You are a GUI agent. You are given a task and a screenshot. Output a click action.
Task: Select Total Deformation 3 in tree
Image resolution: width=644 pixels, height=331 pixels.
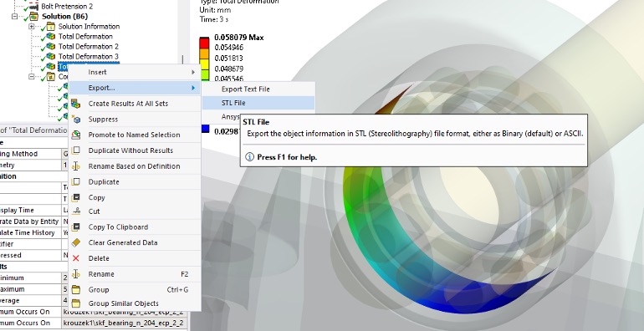[89, 57]
